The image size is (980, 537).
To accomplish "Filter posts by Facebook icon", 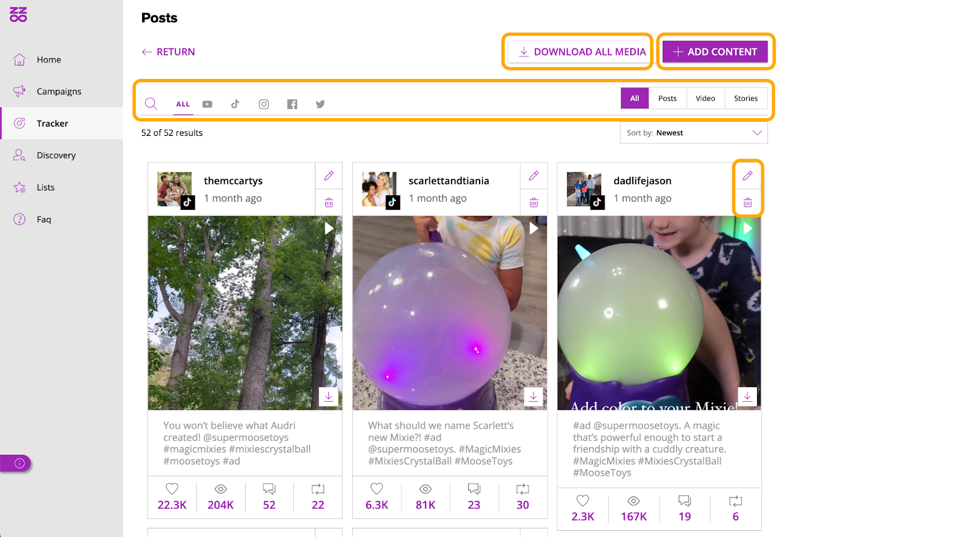I will (x=292, y=105).
